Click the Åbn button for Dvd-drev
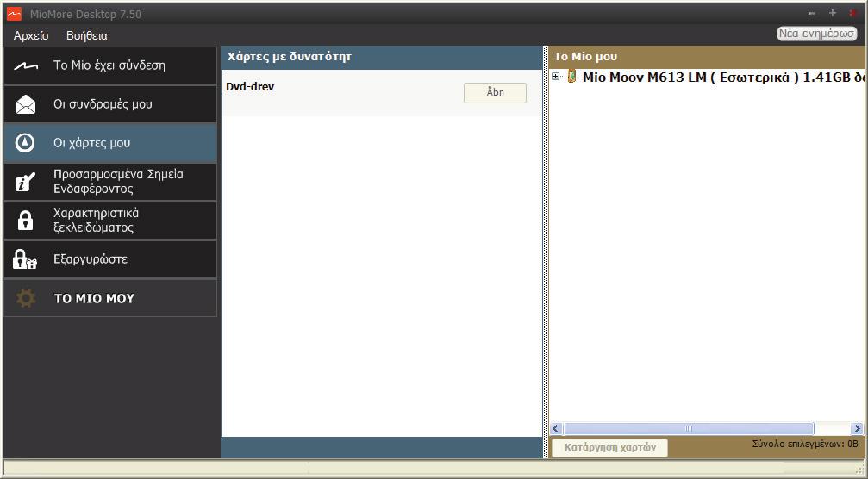The height and width of the screenshot is (479, 868). point(495,92)
